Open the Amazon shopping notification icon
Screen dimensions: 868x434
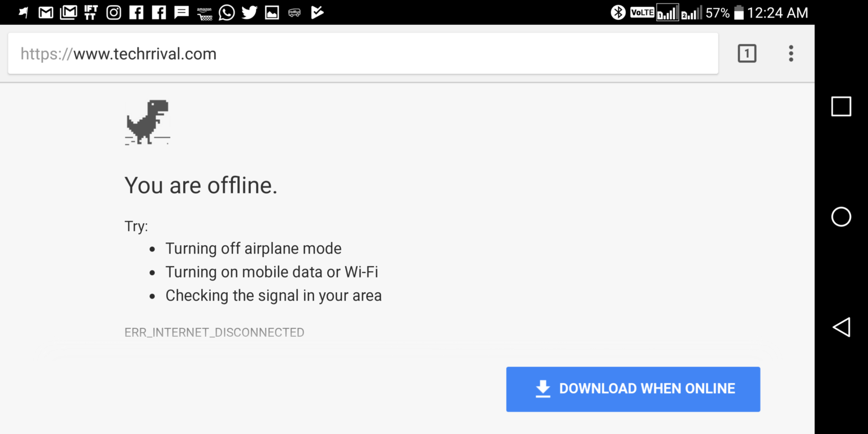[204, 12]
